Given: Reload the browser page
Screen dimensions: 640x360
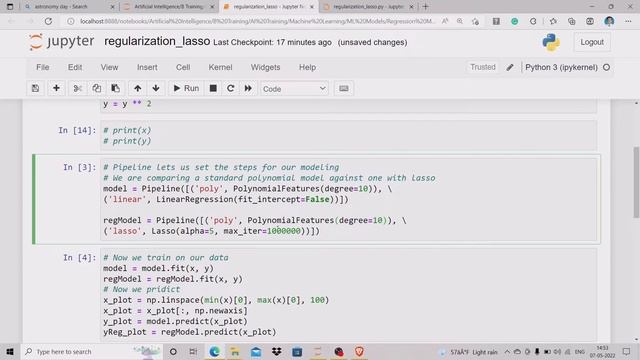Looking at the screenshot, I should tap(48, 21).
